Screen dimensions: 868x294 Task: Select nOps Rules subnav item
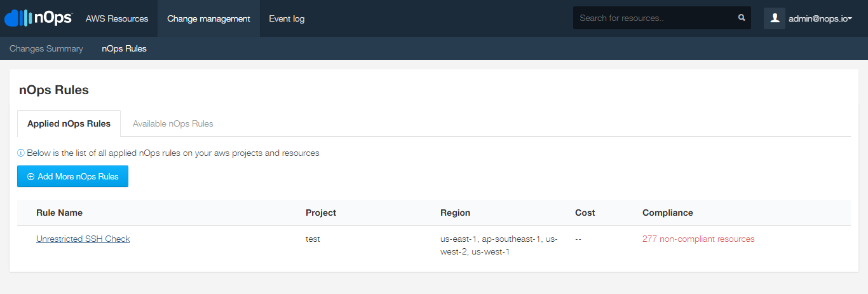[x=124, y=48]
